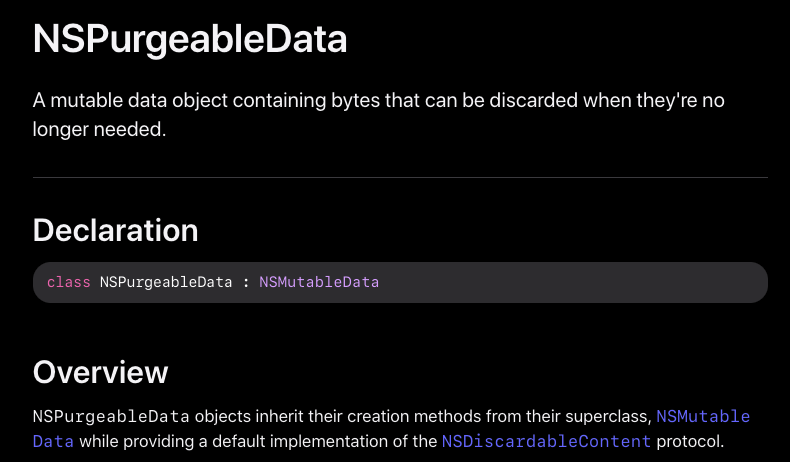Open the NSDiscardableContent protocol link
Screen dimensions: 790x462
[x=546, y=441]
